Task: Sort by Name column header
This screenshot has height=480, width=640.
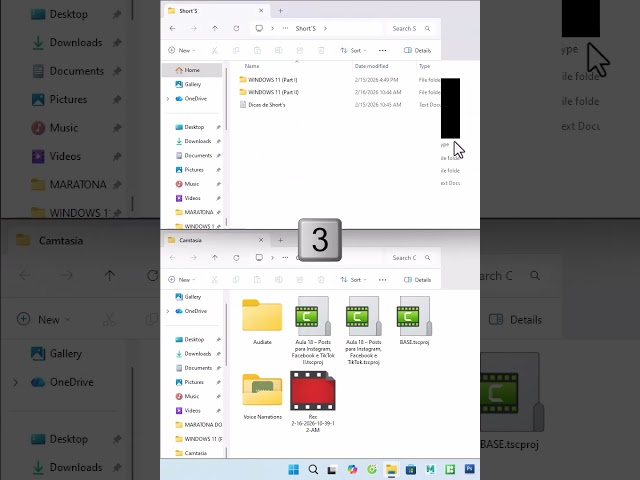Action: [x=252, y=66]
